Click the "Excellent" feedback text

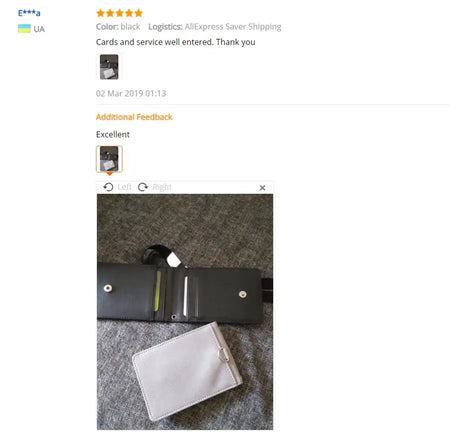coord(113,134)
